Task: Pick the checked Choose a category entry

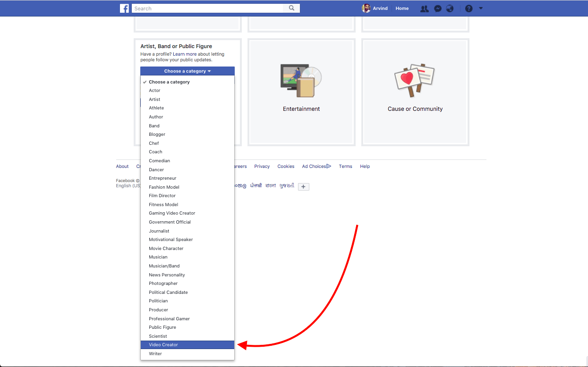Action: tap(169, 82)
